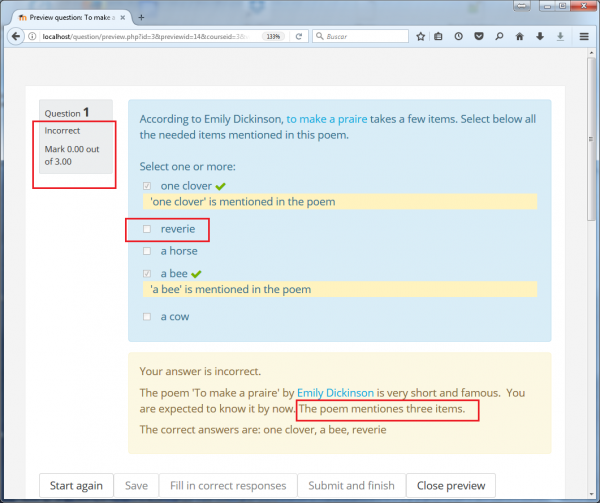600x503 pixels.
Task: Open the downloads arrow icon
Action: click(x=539, y=36)
